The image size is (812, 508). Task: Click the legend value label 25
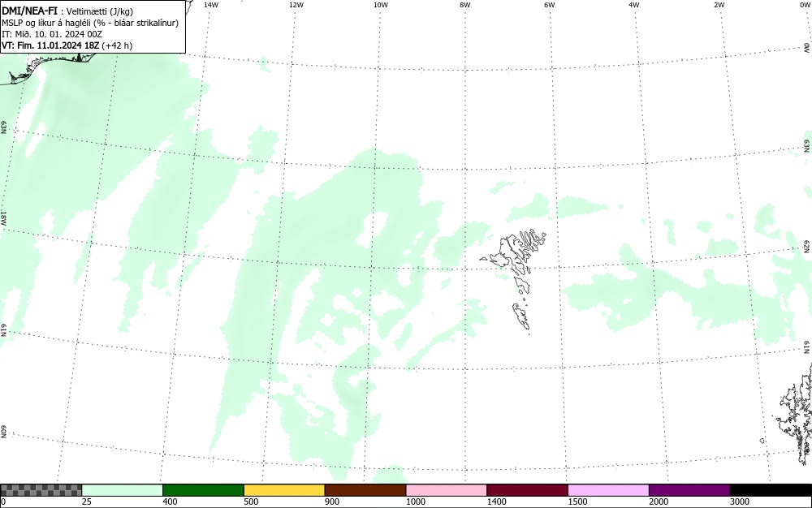point(87,502)
